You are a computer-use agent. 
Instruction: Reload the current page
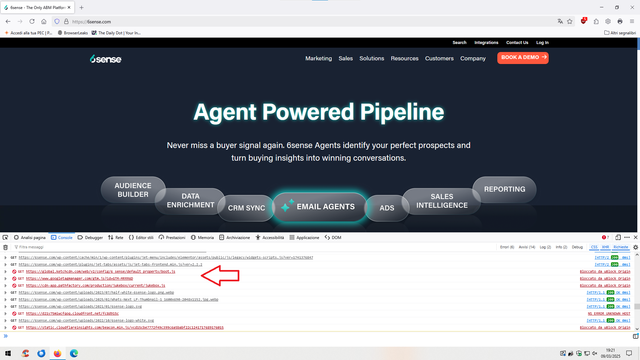(32, 22)
